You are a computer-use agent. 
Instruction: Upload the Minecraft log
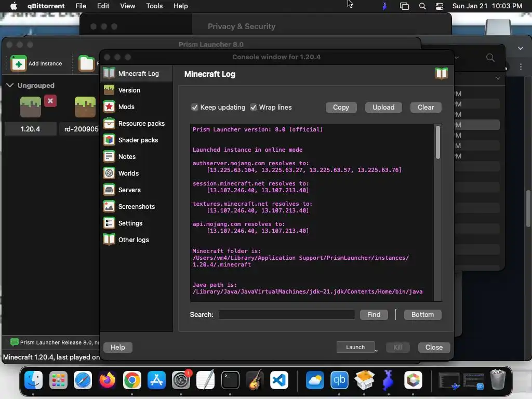point(383,107)
